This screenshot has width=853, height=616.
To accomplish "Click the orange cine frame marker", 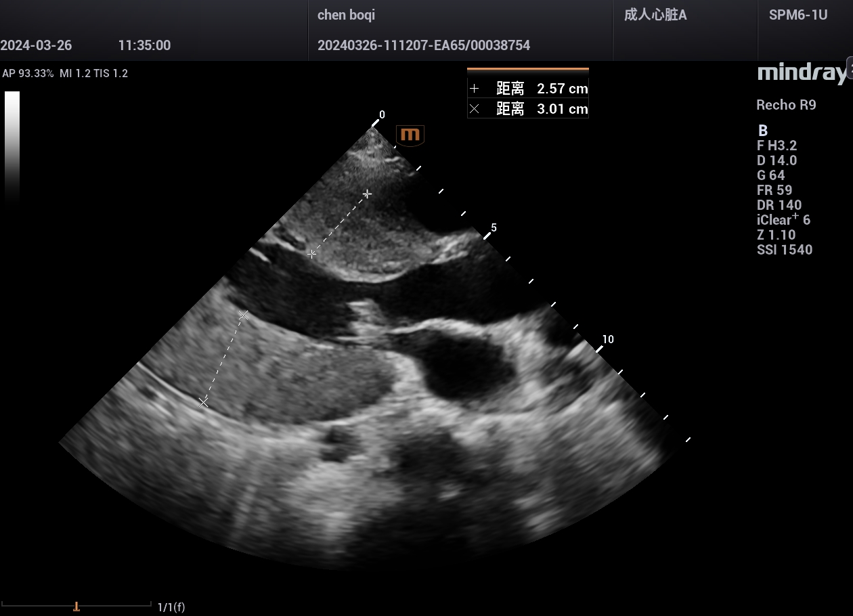I will click(77, 607).
